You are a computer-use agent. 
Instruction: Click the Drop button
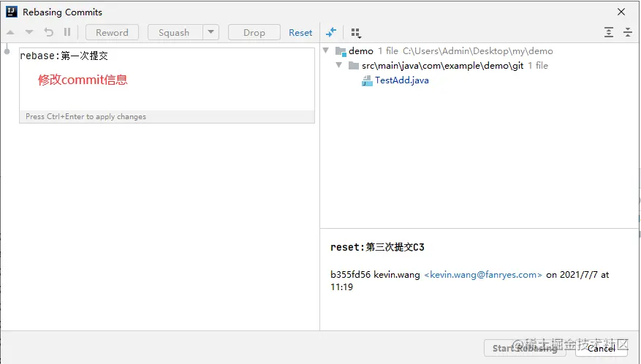point(254,32)
